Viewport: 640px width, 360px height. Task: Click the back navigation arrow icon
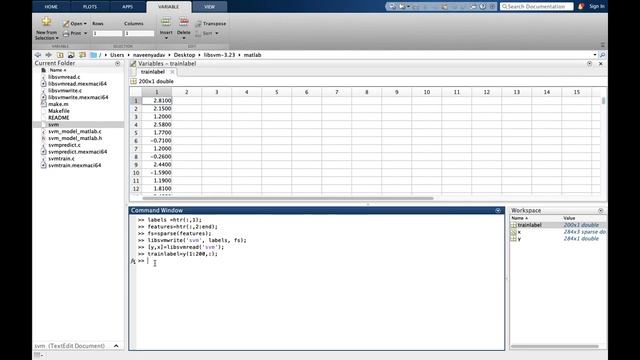(x=38, y=55)
